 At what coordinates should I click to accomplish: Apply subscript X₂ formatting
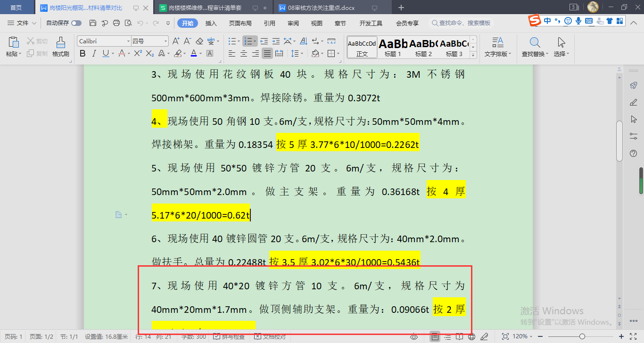click(150, 53)
